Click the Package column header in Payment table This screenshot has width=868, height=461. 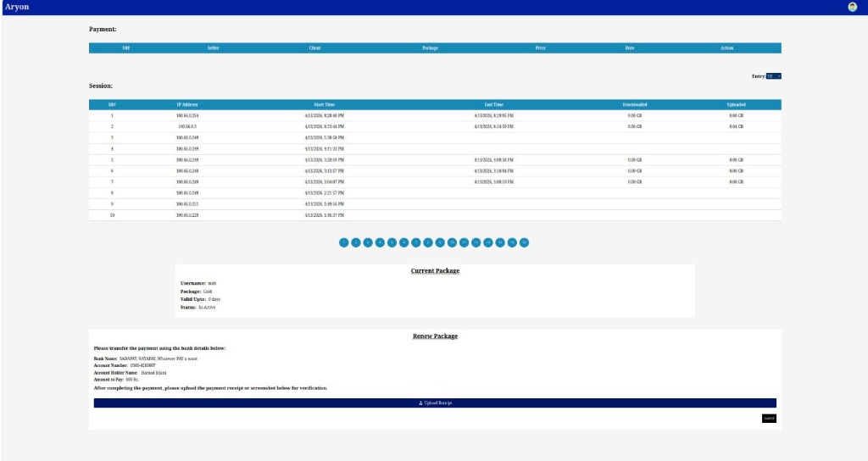coord(430,48)
